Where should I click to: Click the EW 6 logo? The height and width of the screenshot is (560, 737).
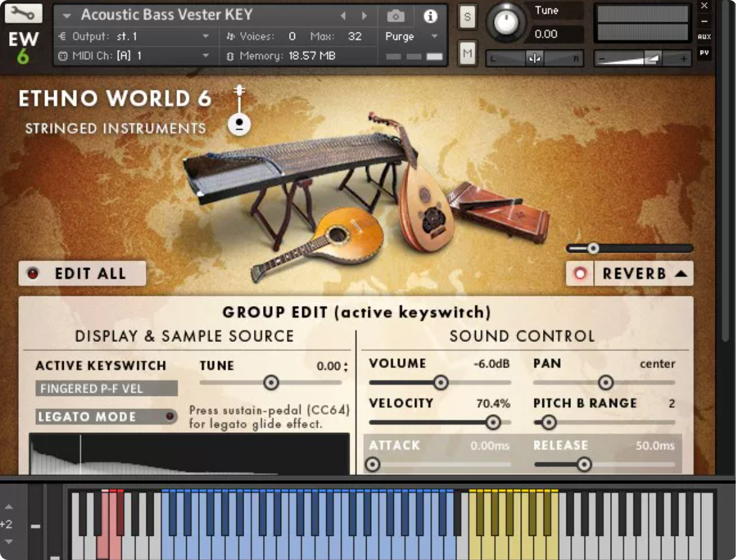pos(23,48)
